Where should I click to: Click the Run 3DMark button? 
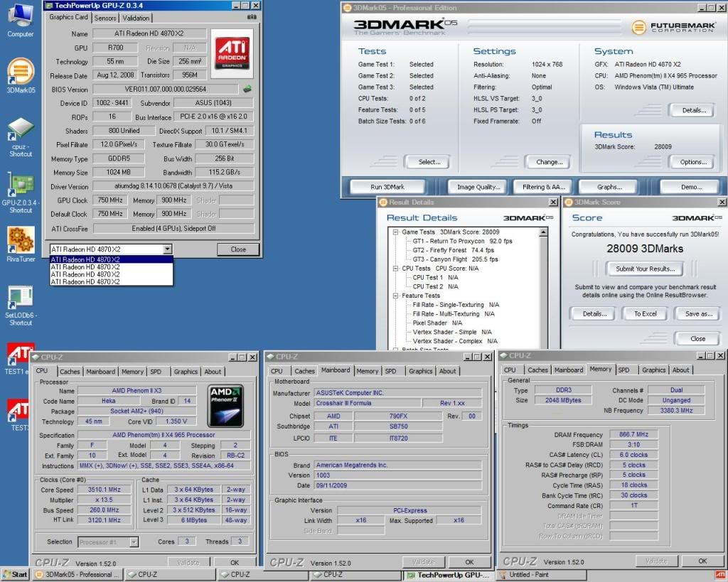387,187
